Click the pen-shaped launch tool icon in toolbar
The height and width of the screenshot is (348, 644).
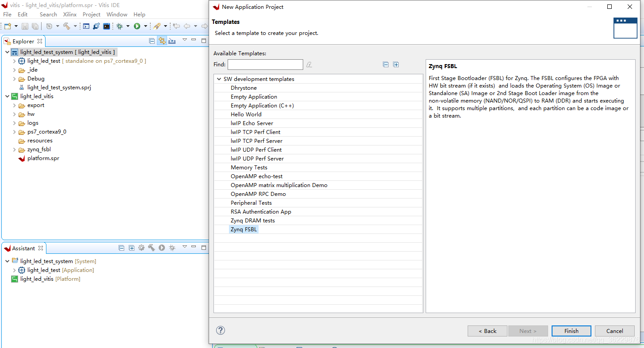pos(157,27)
